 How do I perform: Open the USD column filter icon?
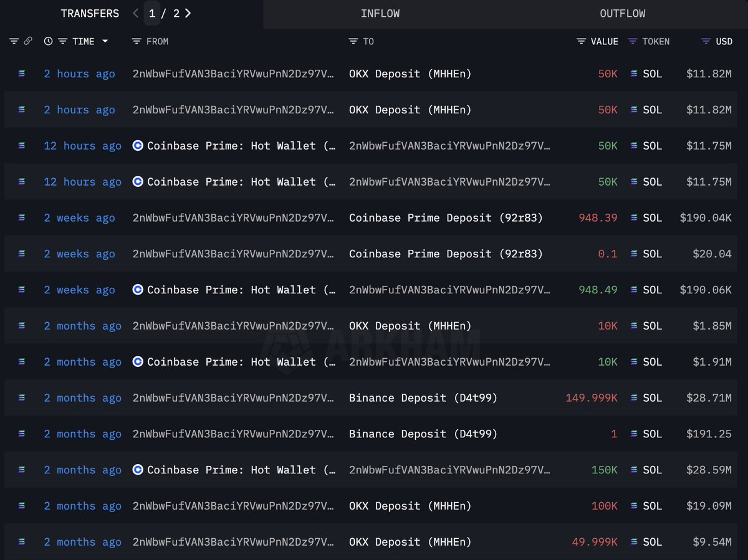(x=706, y=41)
